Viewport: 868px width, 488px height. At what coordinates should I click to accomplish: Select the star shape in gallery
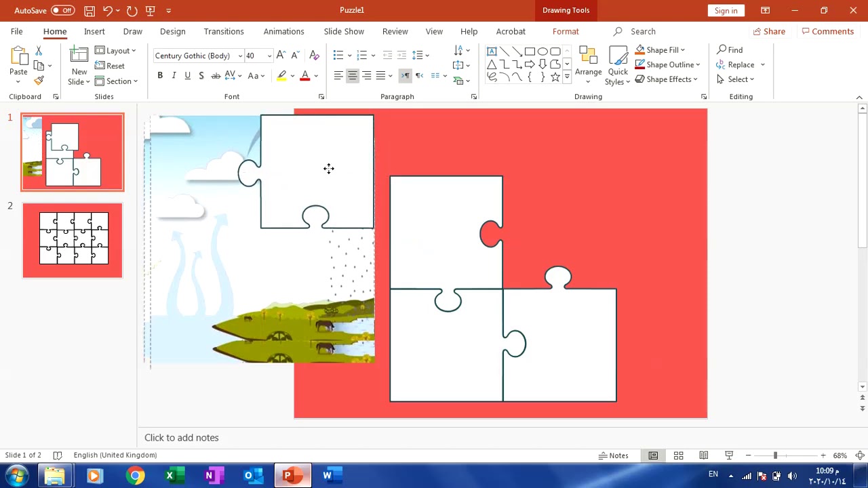click(555, 77)
